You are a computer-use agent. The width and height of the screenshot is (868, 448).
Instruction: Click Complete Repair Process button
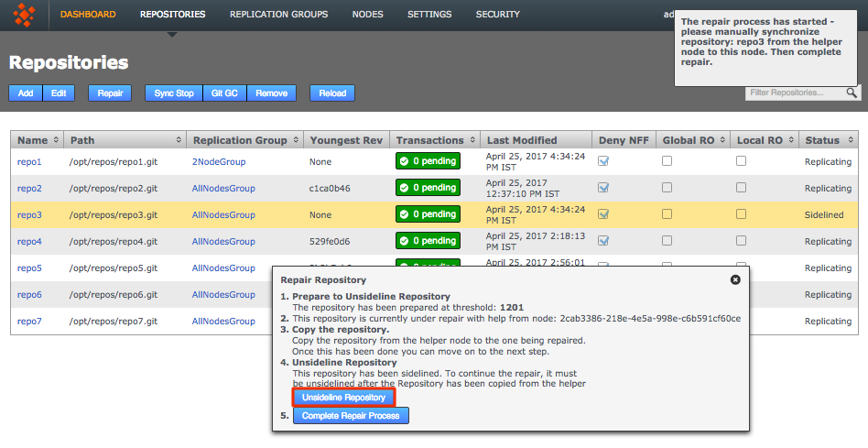click(x=351, y=416)
